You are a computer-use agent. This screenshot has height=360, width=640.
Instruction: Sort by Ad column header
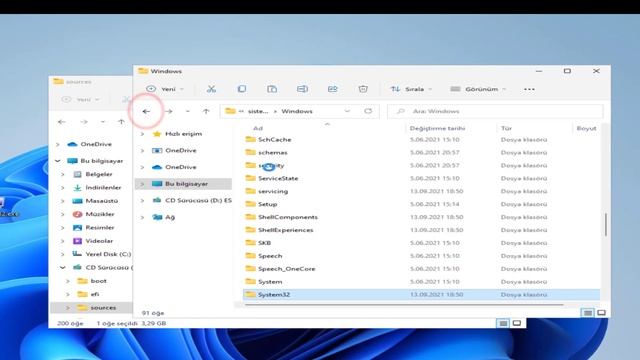[x=258, y=128]
